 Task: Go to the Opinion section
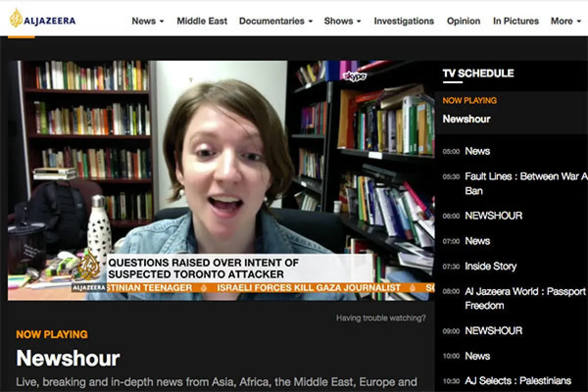pos(463,21)
